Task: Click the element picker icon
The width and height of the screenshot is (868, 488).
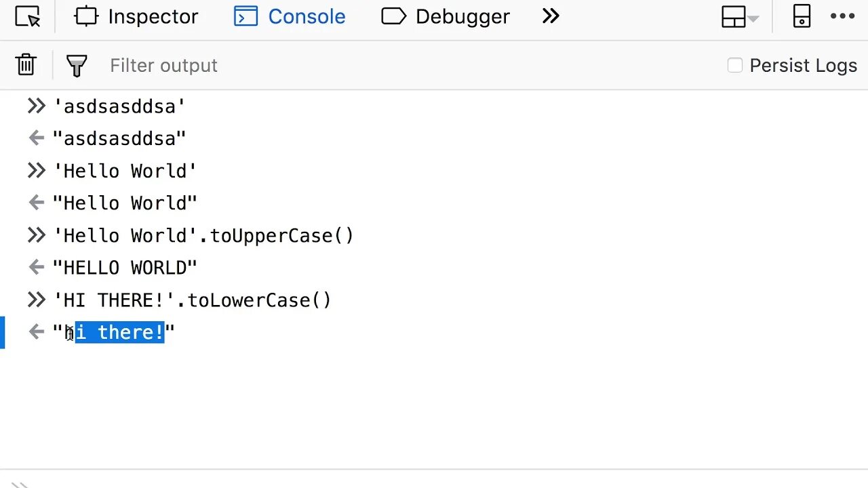Action: click(28, 17)
